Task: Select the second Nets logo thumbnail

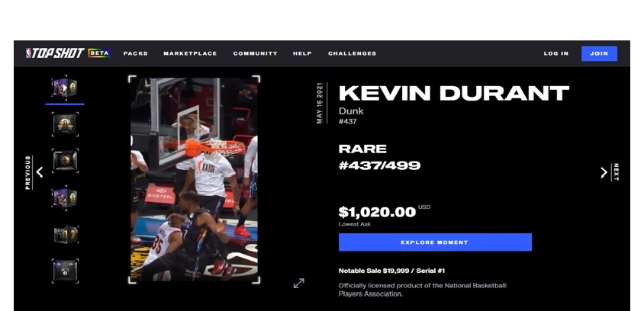Action: (x=65, y=124)
